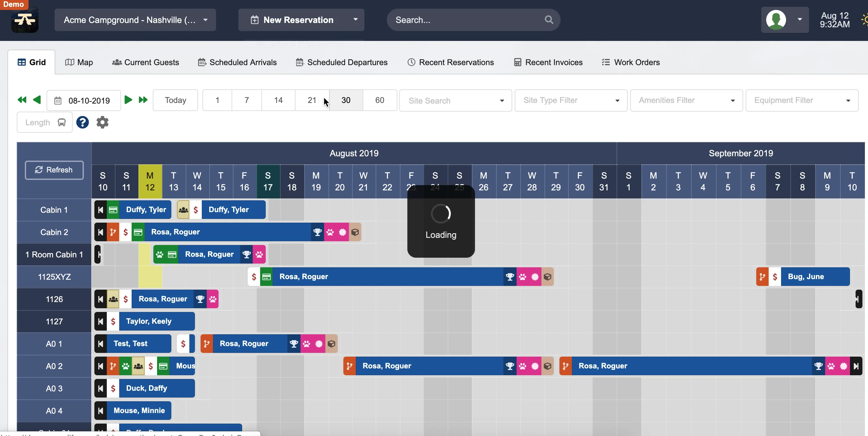
Task: Switch to the Current Guests tab
Action: (x=146, y=62)
